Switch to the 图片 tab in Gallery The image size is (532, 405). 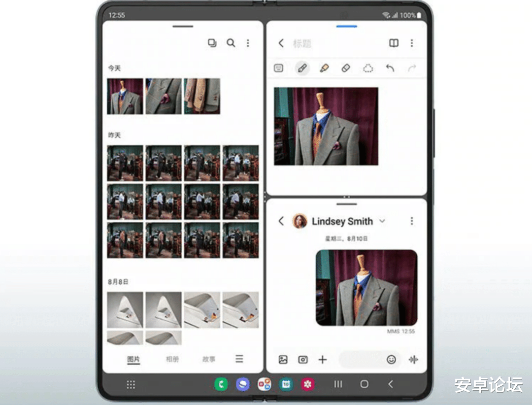click(133, 360)
